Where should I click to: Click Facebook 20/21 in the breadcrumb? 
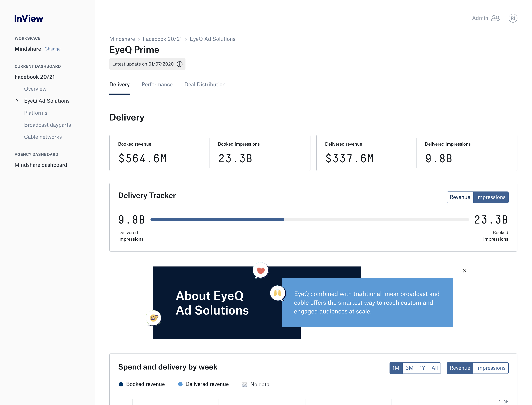162,39
